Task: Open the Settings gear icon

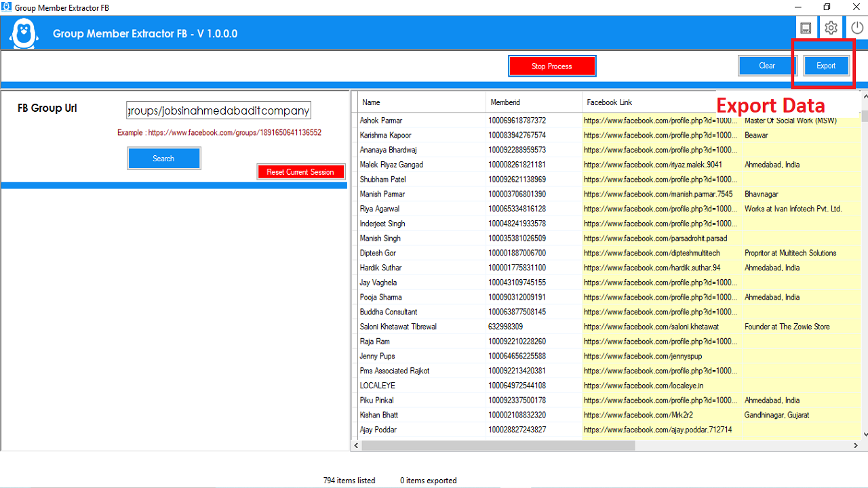Action: point(831,27)
